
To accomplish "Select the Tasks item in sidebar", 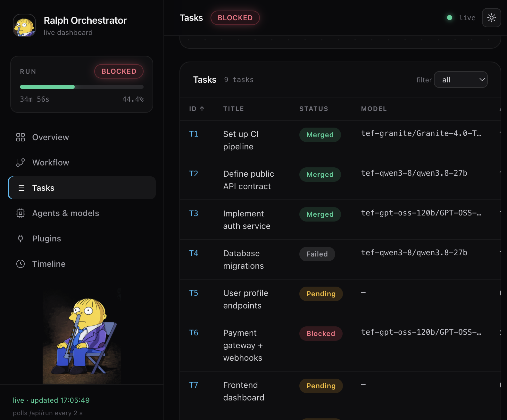I will [82, 188].
